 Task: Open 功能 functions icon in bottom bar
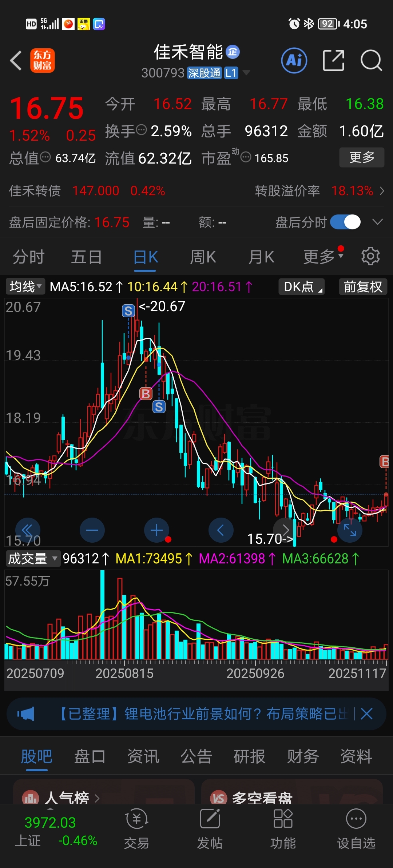click(283, 829)
